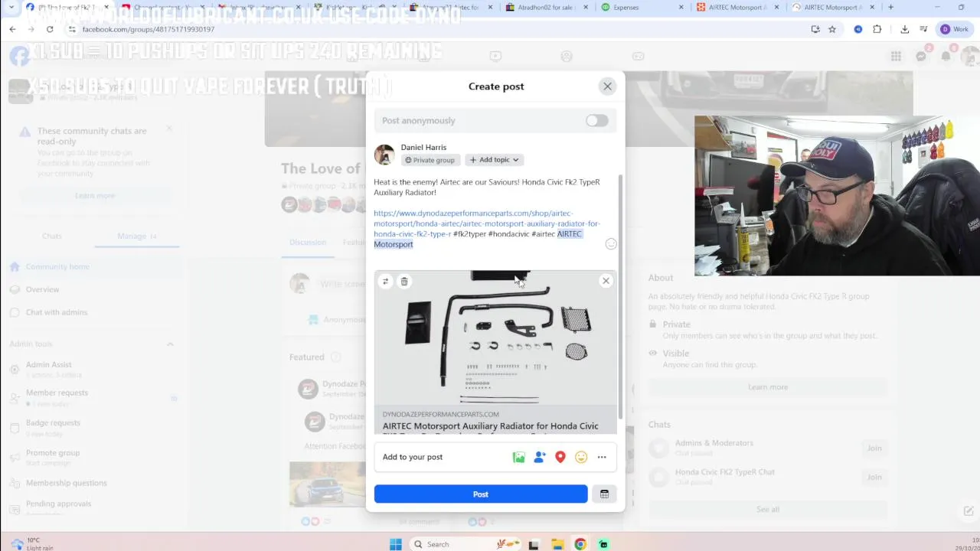Click Daniel Harris profile picture in the dialog
Viewport: 980px width, 551px height.
click(384, 154)
